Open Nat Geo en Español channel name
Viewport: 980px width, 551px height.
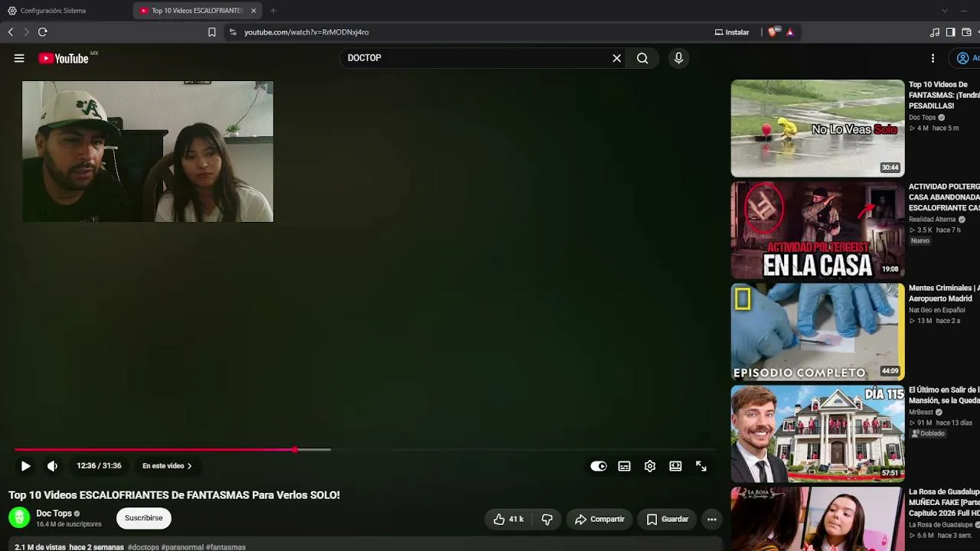pyautogui.click(x=936, y=310)
